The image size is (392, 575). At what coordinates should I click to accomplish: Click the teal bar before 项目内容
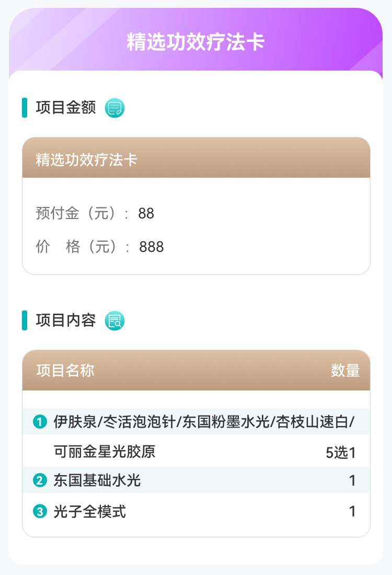[x=25, y=320]
